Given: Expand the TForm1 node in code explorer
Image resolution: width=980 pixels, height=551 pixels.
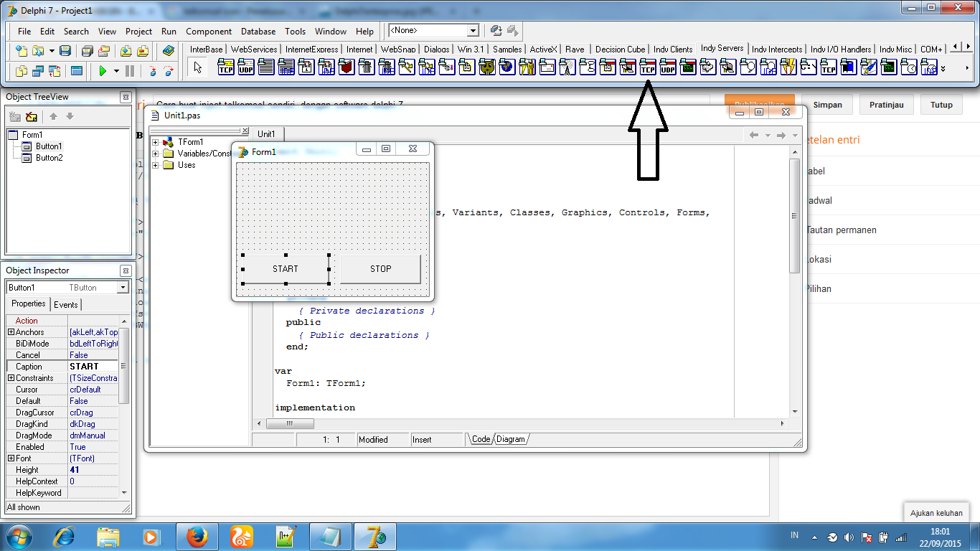Looking at the screenshot, I should click(x=155, y=142).
